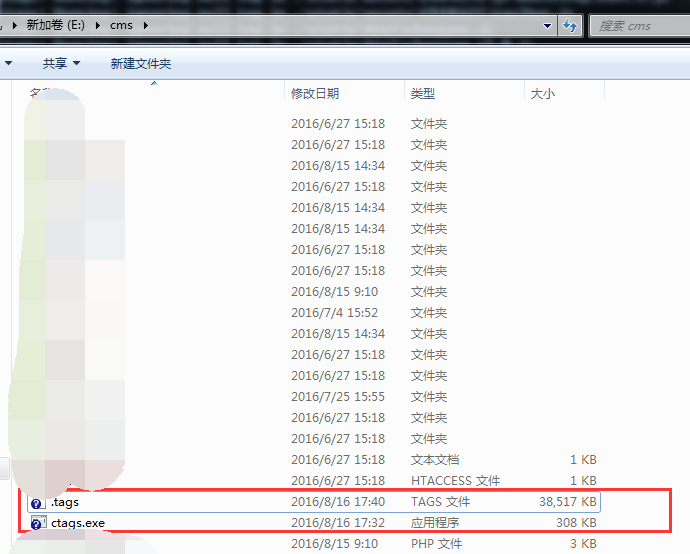The width and height of the screenshot is (690, 554).
Task: Select the folder modified 2016/7/4 15:52
Action: click(337, 313)
